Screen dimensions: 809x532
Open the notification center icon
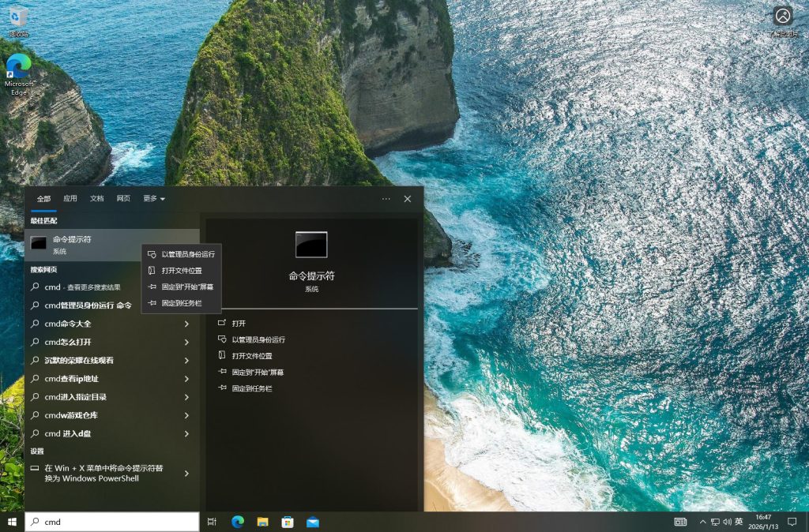click(x=792, y=522)
